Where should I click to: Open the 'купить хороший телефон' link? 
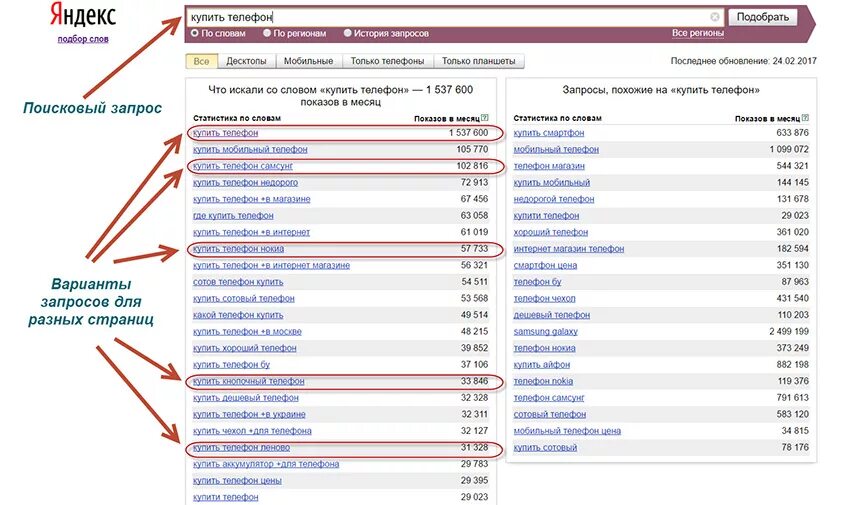pos(245,348)
